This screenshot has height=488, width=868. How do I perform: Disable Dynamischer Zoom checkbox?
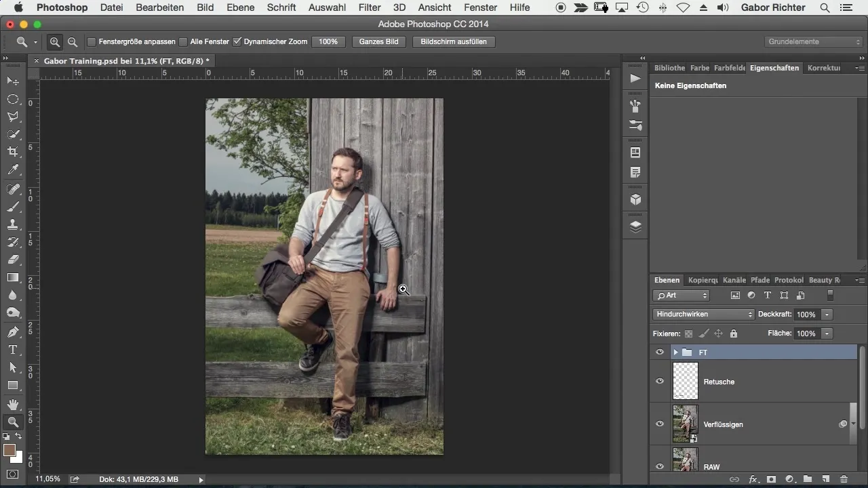(237, 41)
